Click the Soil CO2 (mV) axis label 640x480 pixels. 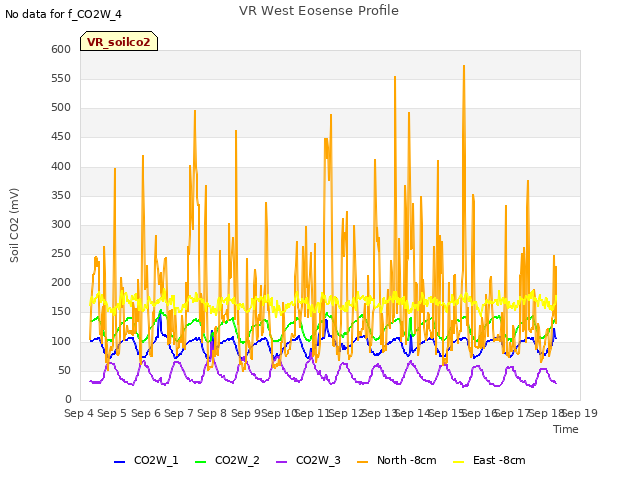tap(14, 225)
